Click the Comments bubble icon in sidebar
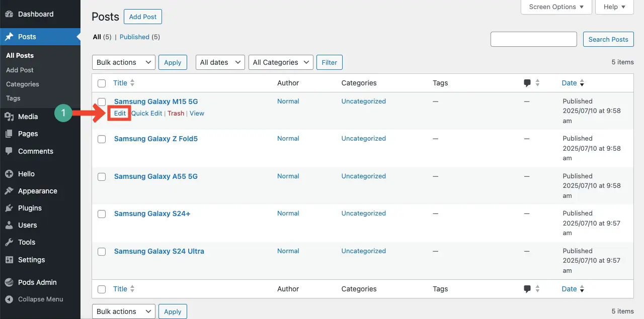This screenshot has height=319, width=644. click(x=9, y=151)
